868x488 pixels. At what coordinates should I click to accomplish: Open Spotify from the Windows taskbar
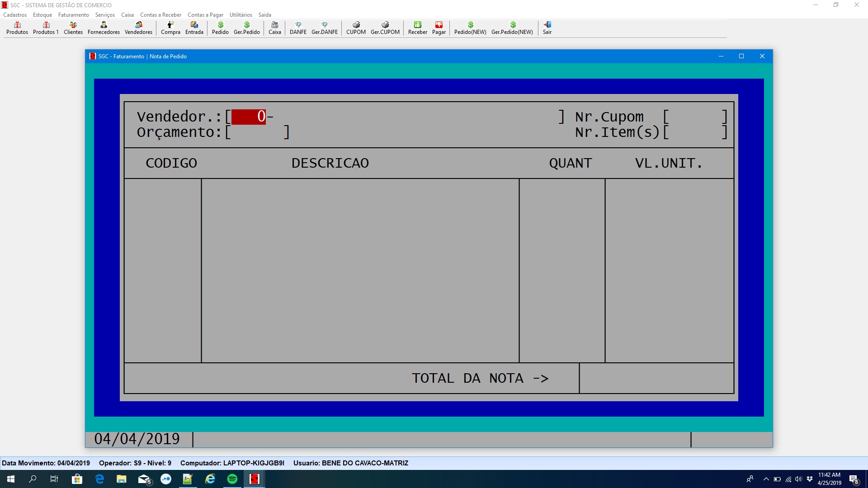232,479
